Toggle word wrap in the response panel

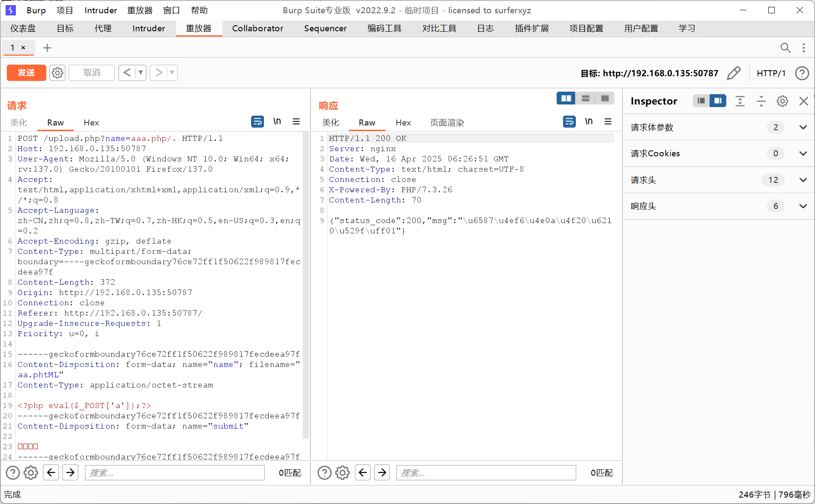coord(569,122)
